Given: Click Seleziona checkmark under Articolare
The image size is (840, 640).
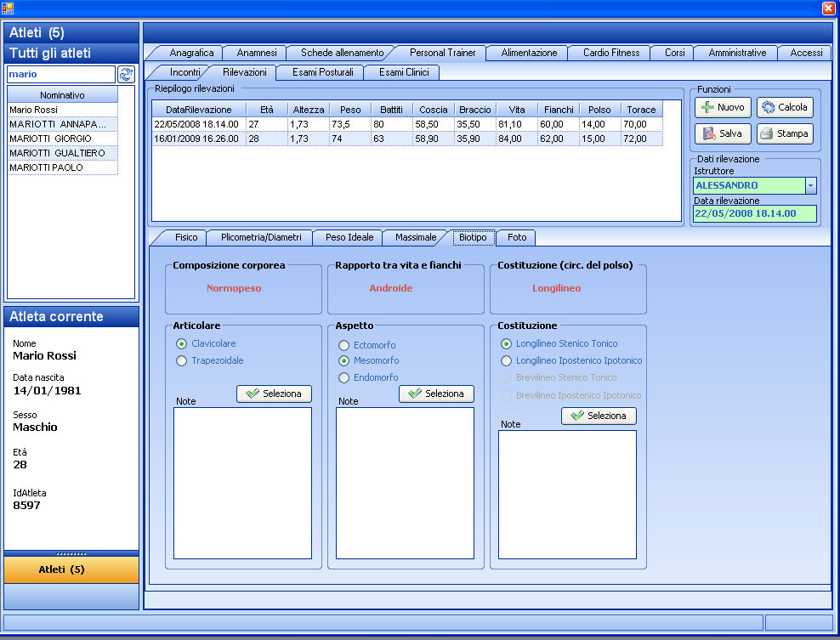Looking at the screenshot, I should click(274, 394).
